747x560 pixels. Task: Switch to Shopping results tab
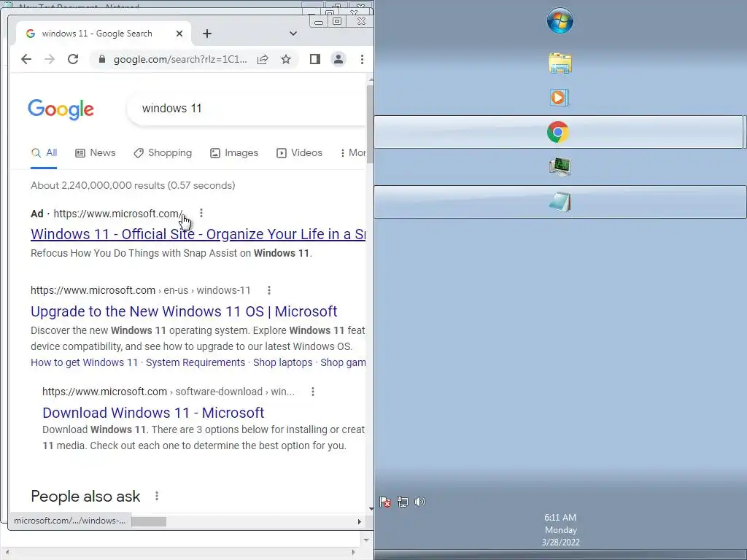coord(163,153)
